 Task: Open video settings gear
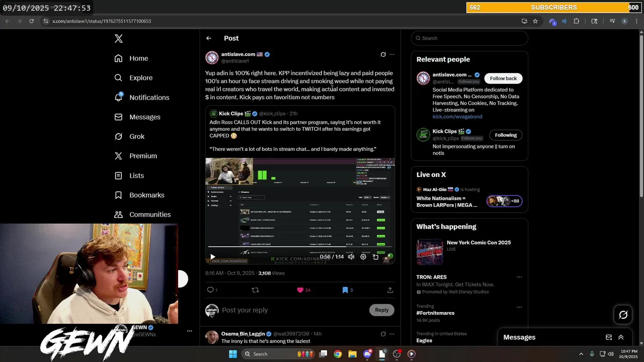pos(363,256)
